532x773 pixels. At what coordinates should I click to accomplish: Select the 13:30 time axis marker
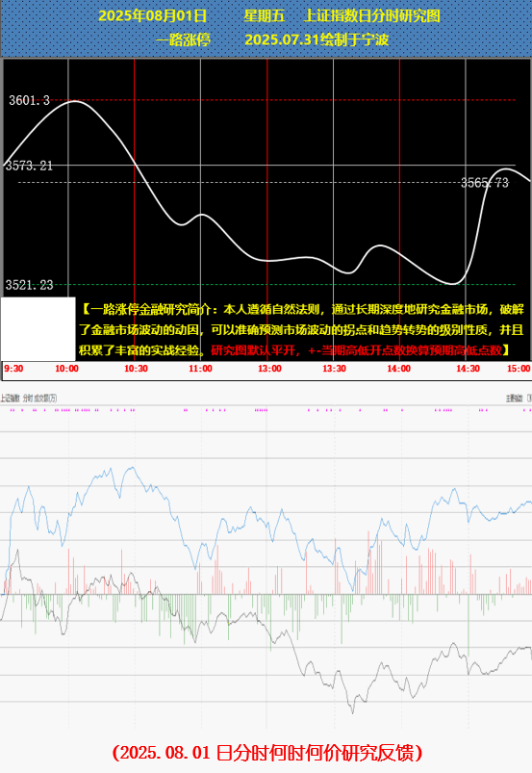pyautogui.click(x=335, y=369)
